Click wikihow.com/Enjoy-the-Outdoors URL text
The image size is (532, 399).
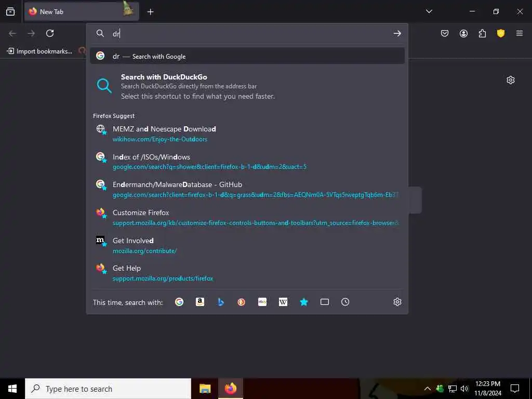coord(160,139)
